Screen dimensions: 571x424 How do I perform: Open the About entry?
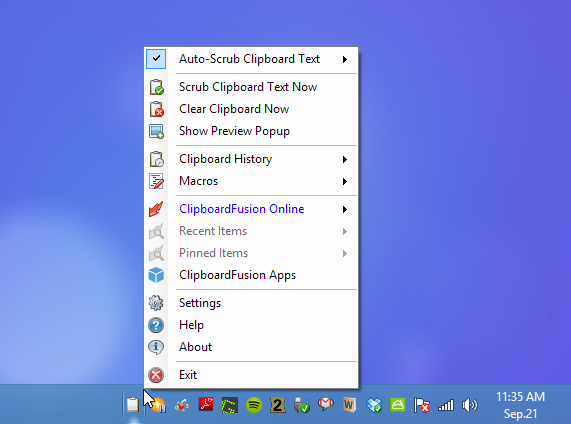195,347
